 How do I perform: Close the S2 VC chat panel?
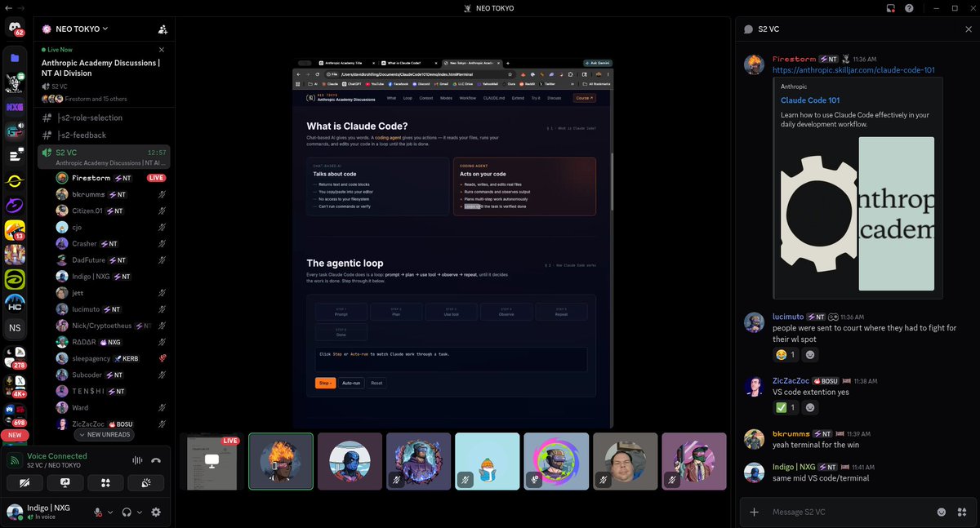969,29
